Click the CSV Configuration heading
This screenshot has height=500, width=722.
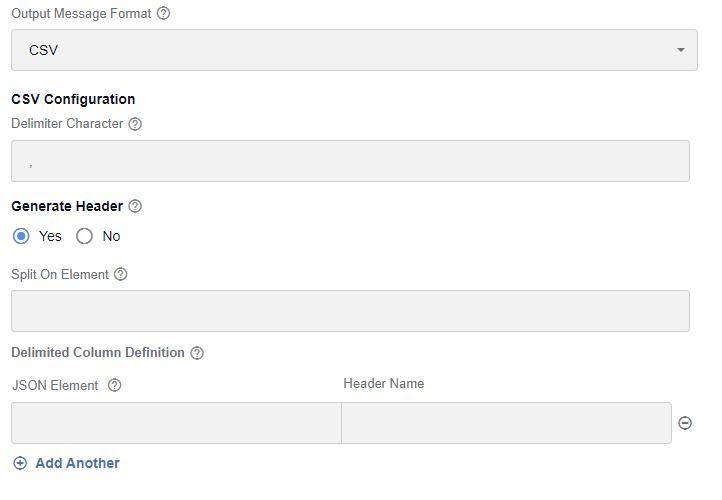73,99
